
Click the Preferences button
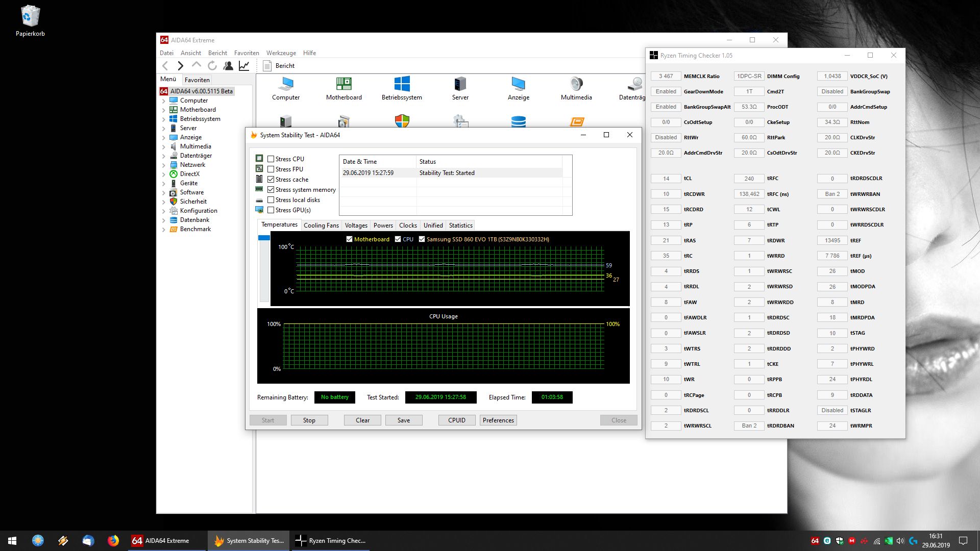(498, 420)
